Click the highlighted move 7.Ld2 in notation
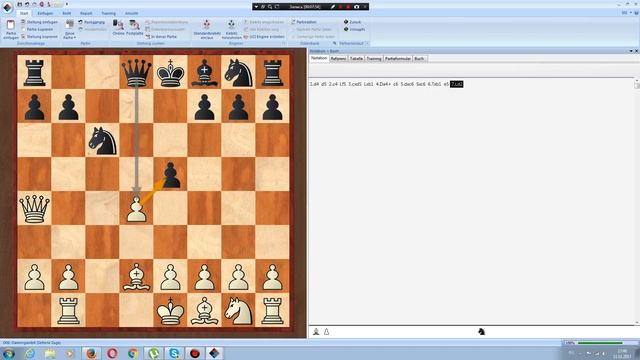Viewport: 640px width, 360px height. tap(456, 84)
